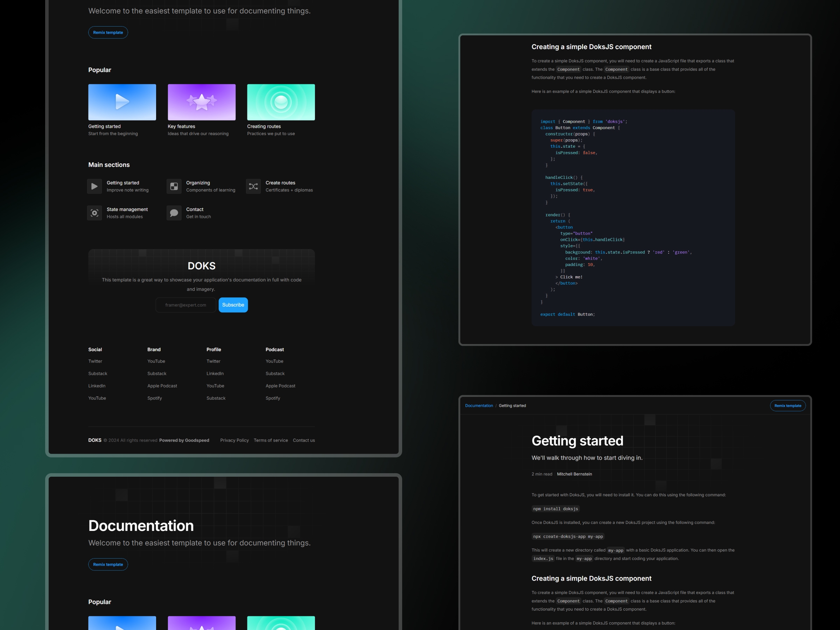Click the State management icon
This screenshot has width=840, height=630.
click(x=94, y=213)
